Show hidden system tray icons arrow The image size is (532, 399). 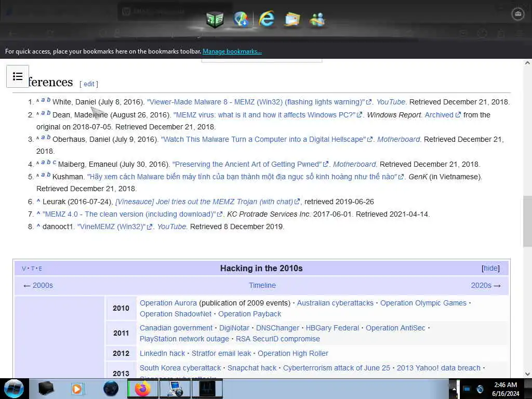pyautogui.click(x=454, y=389)
